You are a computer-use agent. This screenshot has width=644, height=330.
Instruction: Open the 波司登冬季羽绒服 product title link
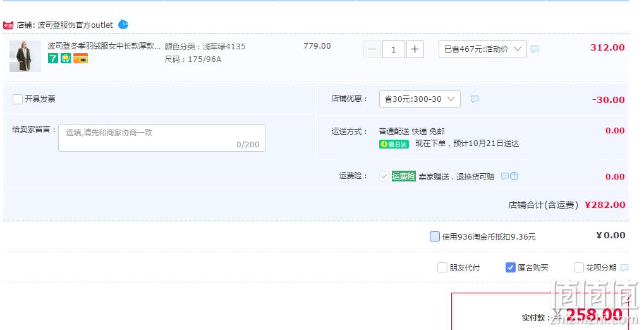(x=104, y=46)
